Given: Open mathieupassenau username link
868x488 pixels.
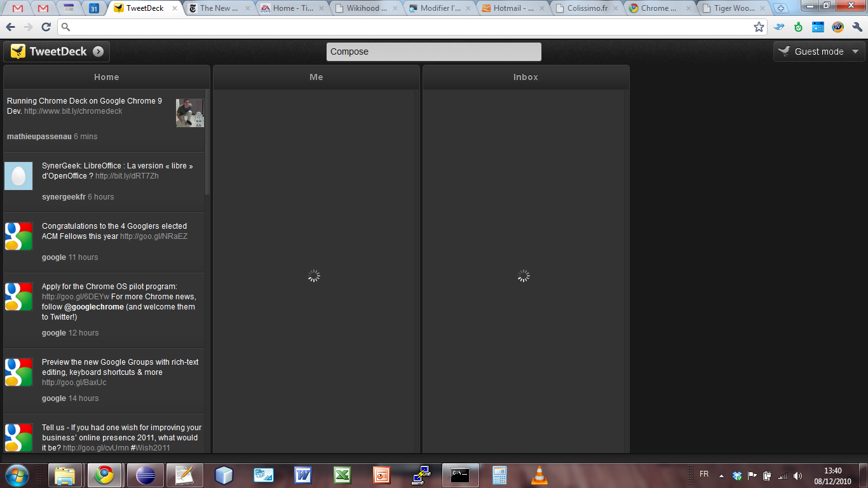Looking at the screenshot, I should (39, 137).
